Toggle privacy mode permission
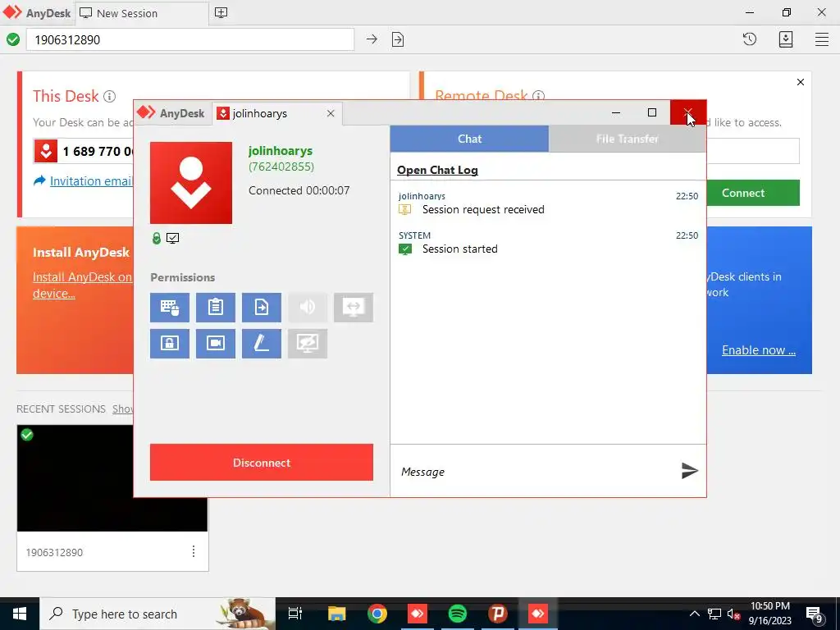Screen dimensions: 840x630 coord(308,344)
